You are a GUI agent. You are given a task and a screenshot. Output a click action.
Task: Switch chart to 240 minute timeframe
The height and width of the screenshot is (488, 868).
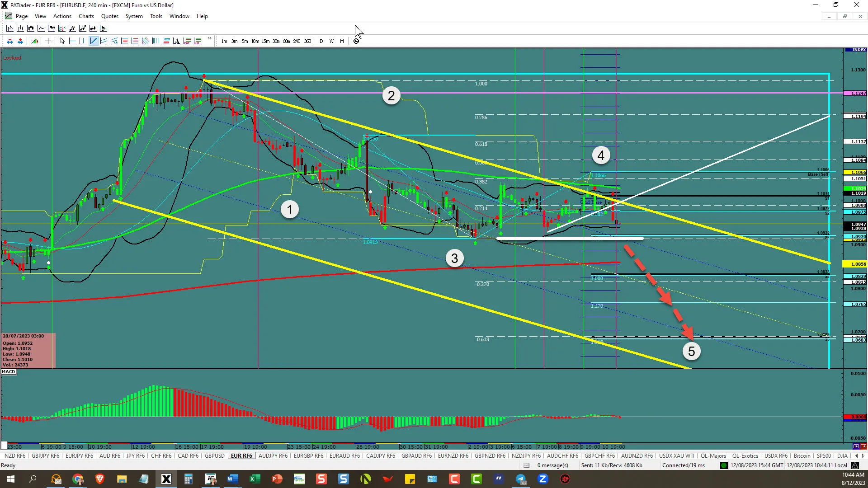(297, 41)
